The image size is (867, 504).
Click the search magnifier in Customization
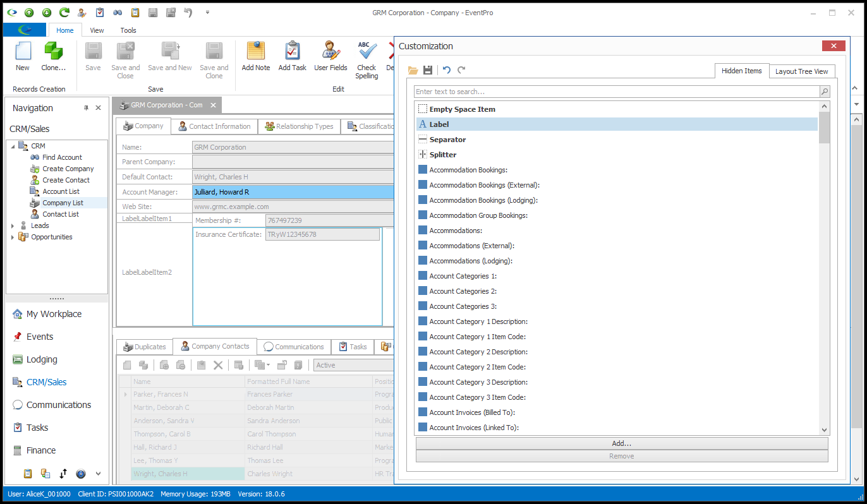pyautogui.click(x=824, y=92)
